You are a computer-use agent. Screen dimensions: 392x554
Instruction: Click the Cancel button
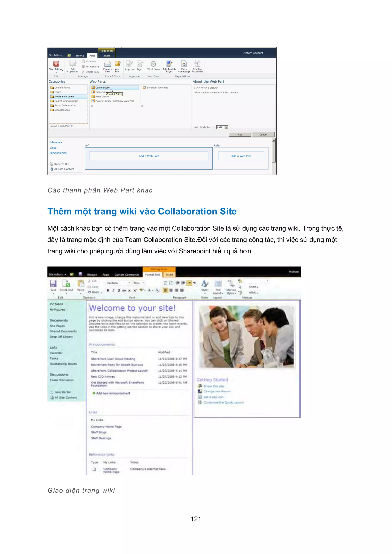[x=263, y=134]
